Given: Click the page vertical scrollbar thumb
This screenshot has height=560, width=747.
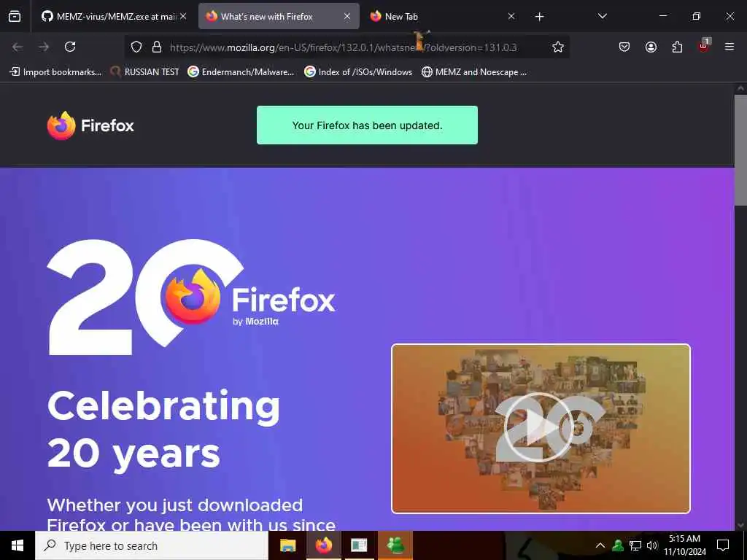Looking at the screenshot, I should 740,150.
